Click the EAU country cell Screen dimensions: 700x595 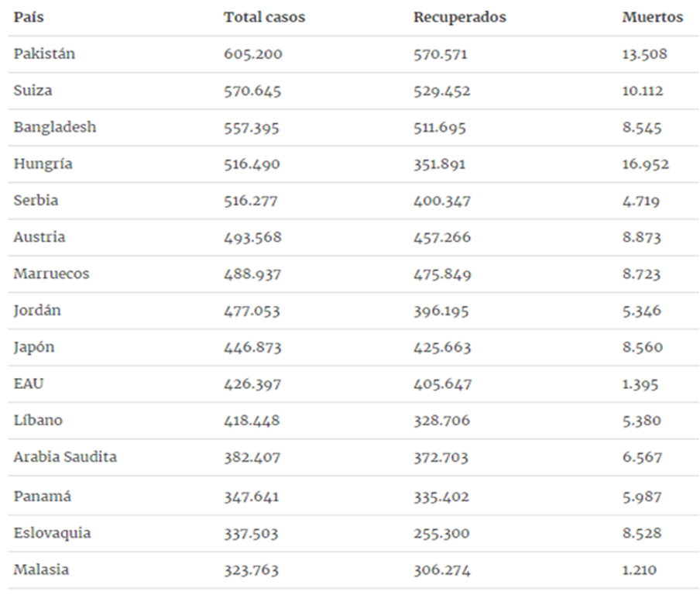coord(29,383)
